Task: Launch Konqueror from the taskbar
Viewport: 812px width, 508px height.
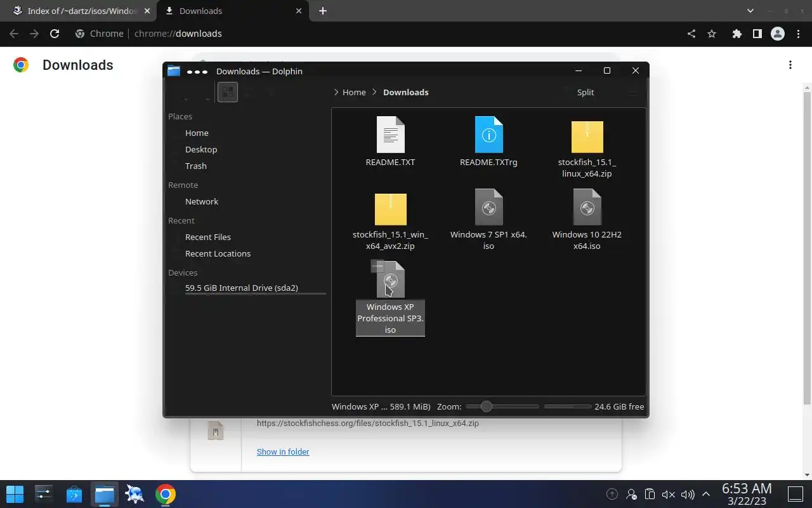Action: 134,494
